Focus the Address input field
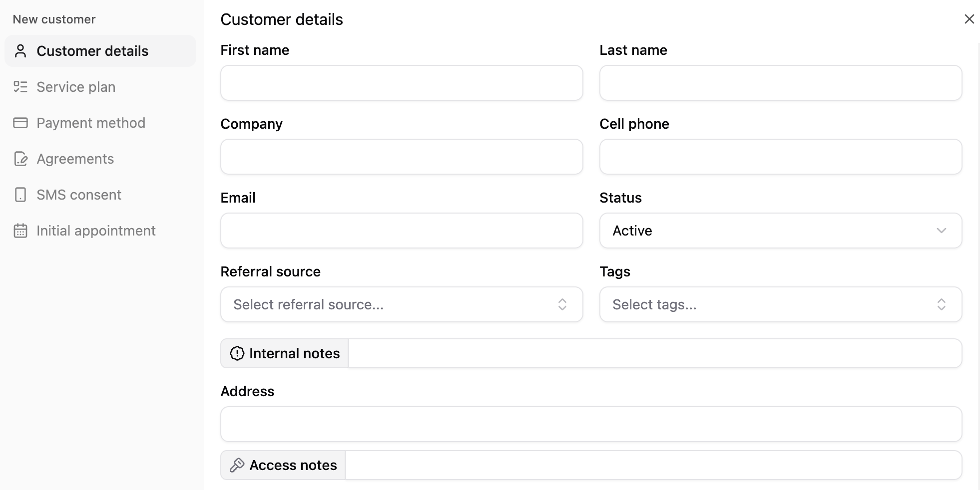Image resolution: width=980 pixels, height=490 pixels. (591, 424)
